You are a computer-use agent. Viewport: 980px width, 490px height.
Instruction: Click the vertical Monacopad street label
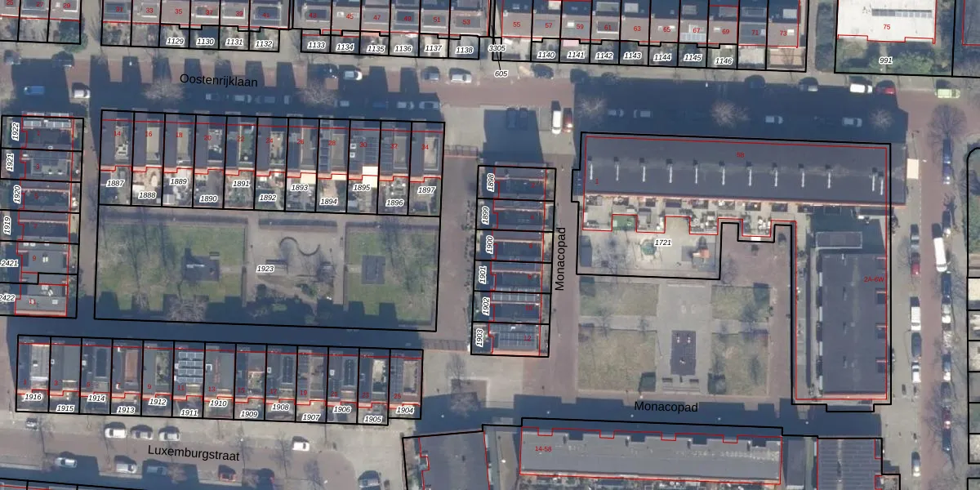560,258
